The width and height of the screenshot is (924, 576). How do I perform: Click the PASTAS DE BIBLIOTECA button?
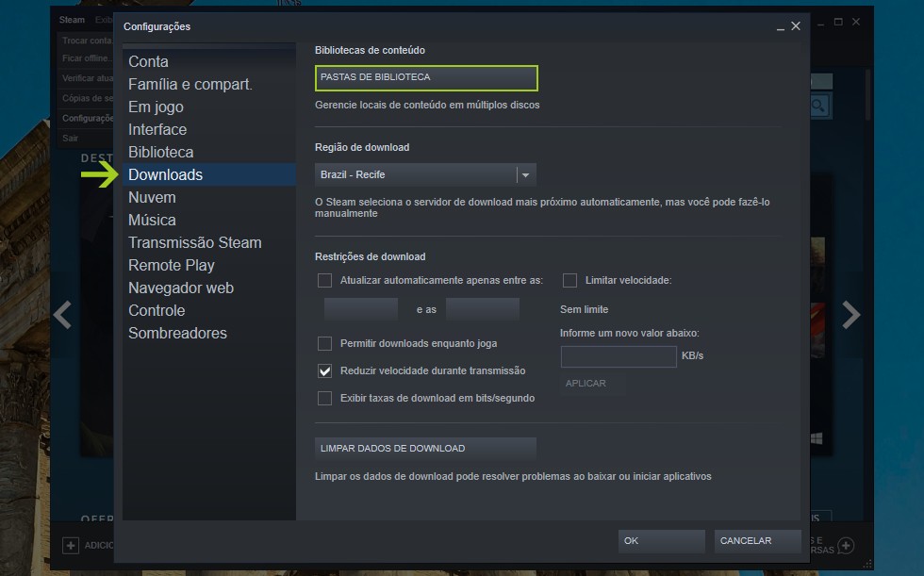click(426, 77)
